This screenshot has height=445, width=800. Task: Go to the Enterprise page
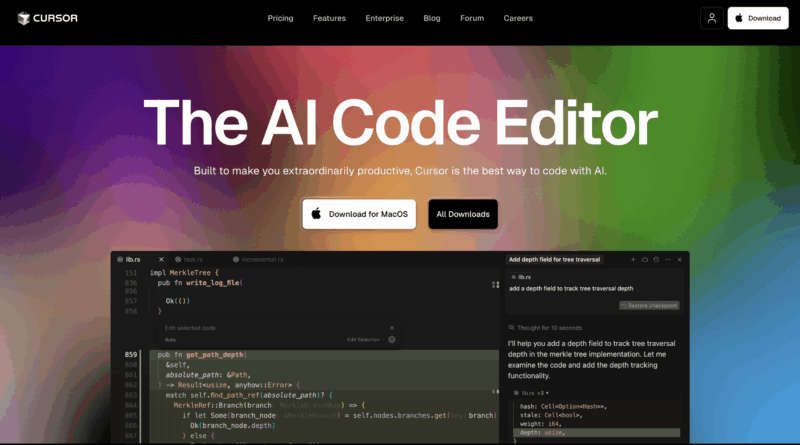pos(384,18)
